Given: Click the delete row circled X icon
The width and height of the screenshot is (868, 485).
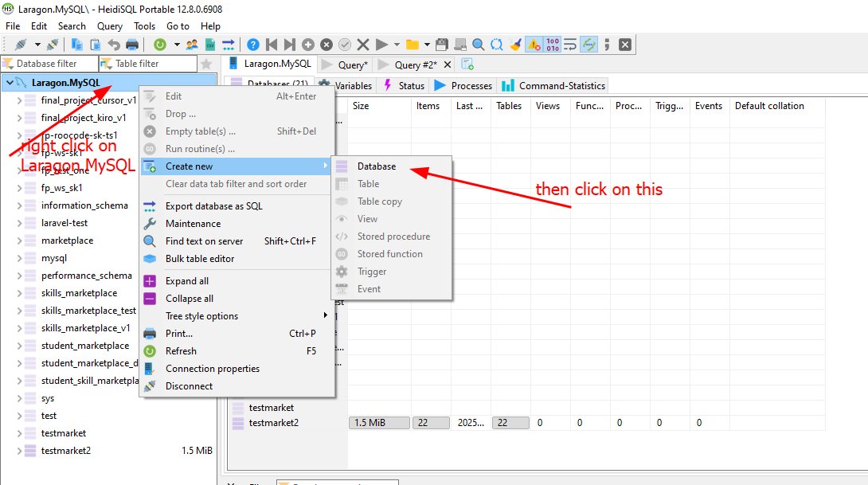Looking at the screenshot, I should pyautogui.click(x=326, y=45).
